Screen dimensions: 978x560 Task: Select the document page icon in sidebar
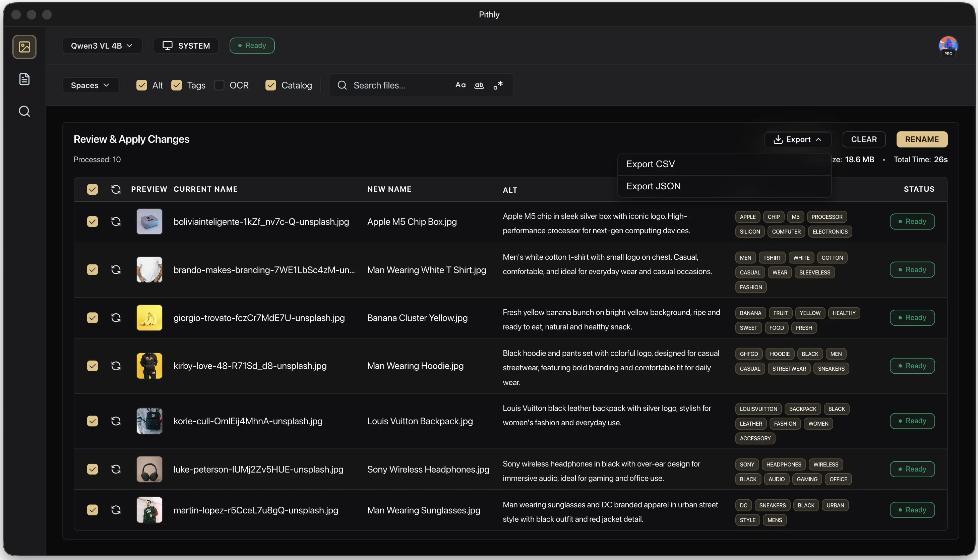click(24, 79)
